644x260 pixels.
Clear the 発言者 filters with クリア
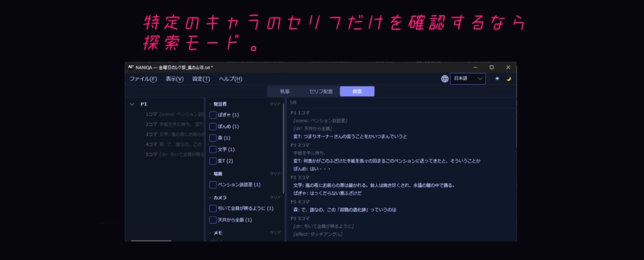click(275, 104)
